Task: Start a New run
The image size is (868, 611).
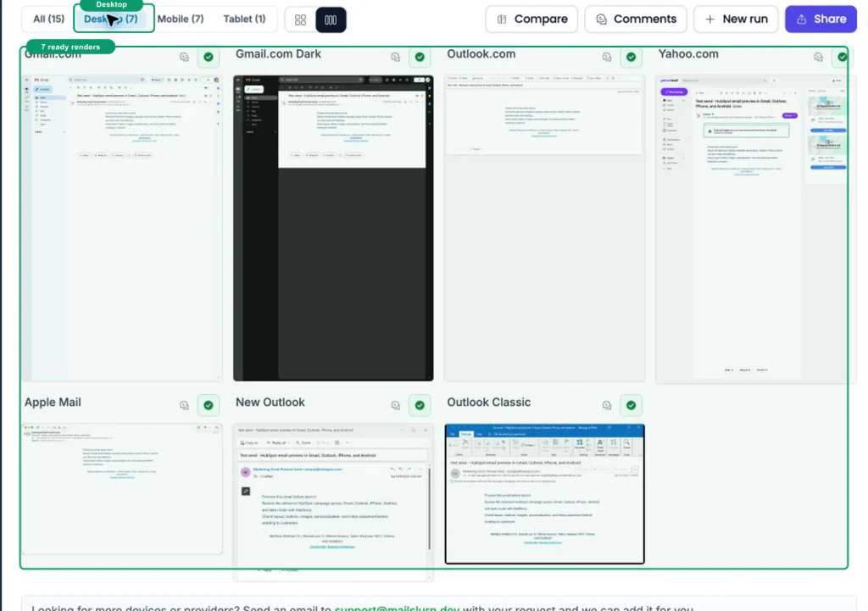Action: coord(736,19)
